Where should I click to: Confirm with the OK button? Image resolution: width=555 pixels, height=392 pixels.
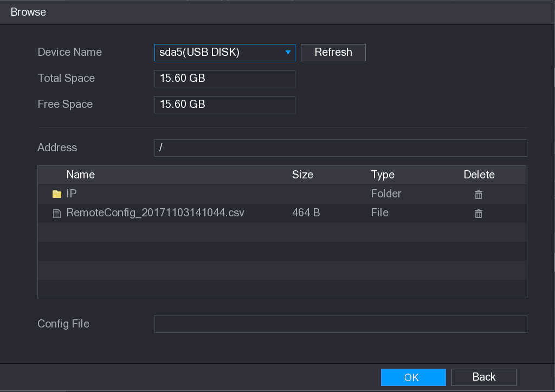pyautogui.click(x=413, y=377)
